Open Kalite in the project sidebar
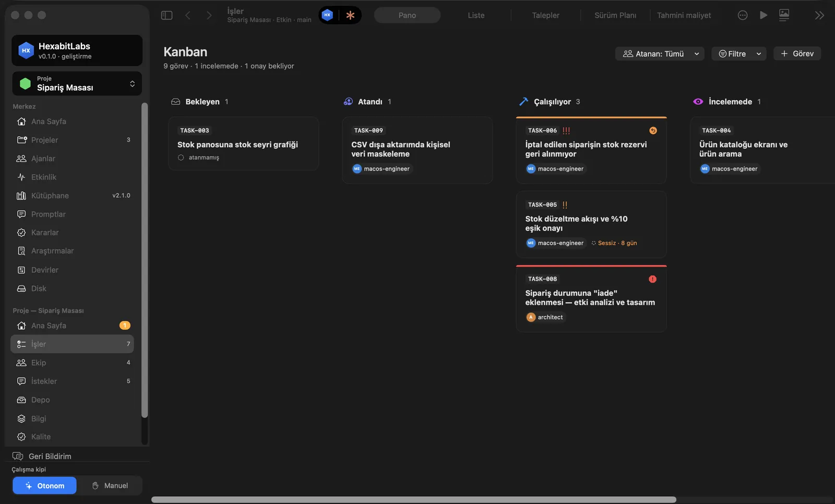The image size is (835, 504). (x=72, y=437)
